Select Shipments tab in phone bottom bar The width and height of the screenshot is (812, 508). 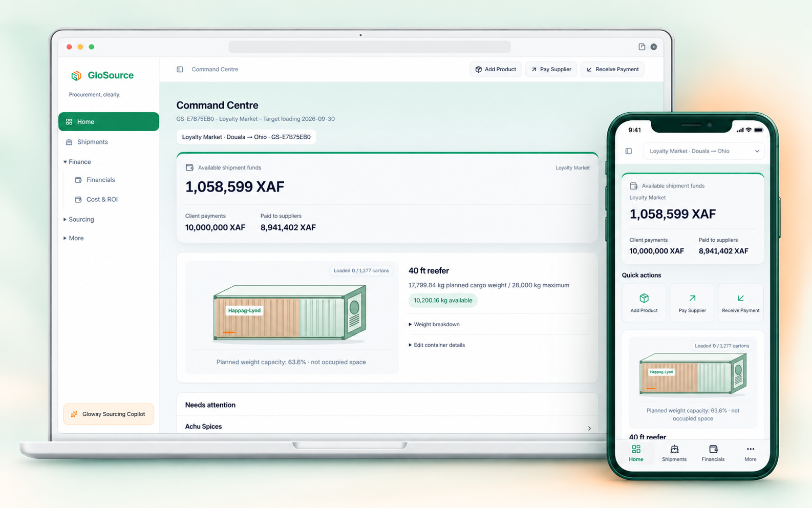click(674, 453)
